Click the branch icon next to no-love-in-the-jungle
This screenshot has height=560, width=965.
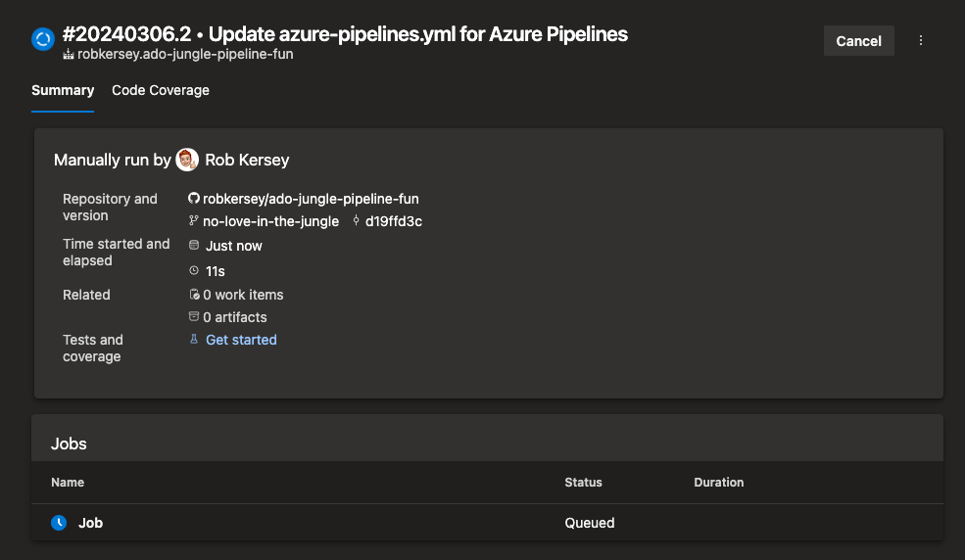[x=193, y=220]
